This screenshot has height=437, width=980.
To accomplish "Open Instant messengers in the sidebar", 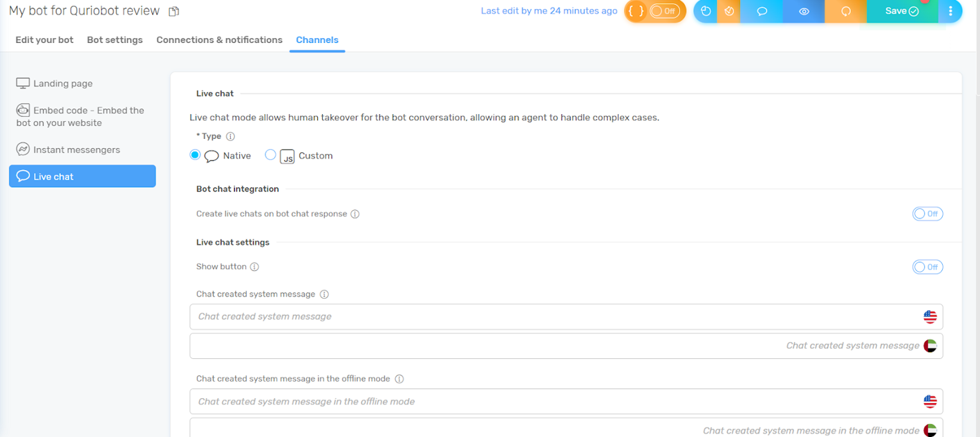I will [x=76, y=150].
